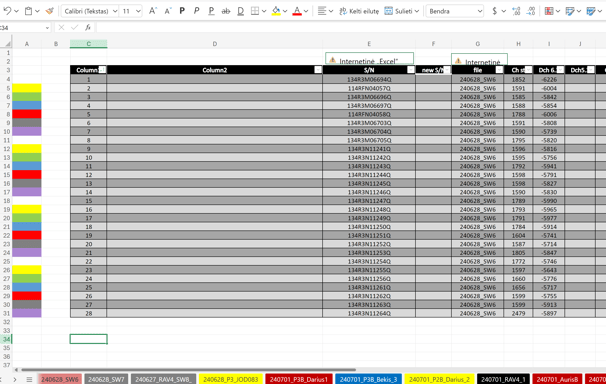Apply bold with the P button
The image size is (606, 384).
(x=182, y=11)
